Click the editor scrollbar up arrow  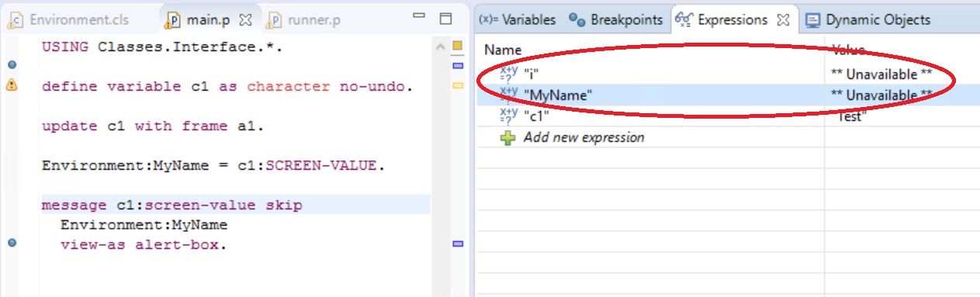(441, 47)
